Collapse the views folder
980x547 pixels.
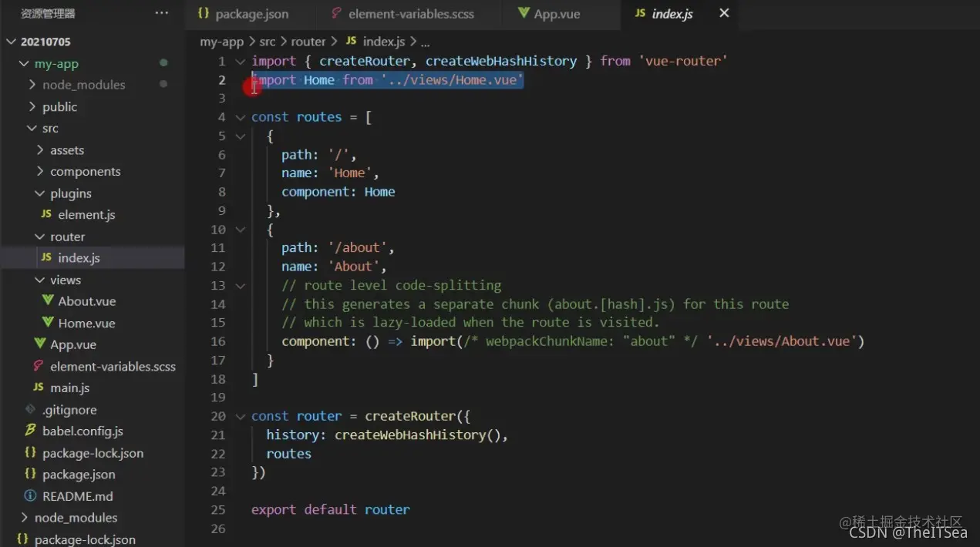pos(40,280)
